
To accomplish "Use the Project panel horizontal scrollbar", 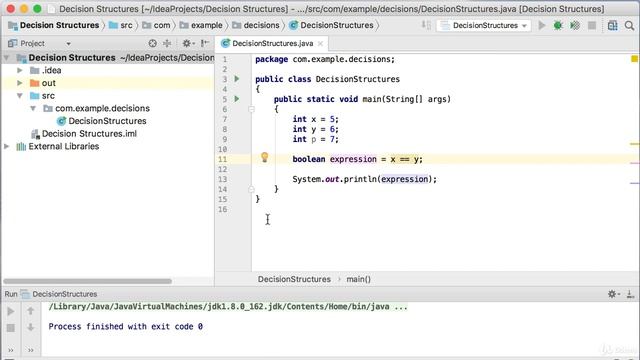I will point(87,281).
